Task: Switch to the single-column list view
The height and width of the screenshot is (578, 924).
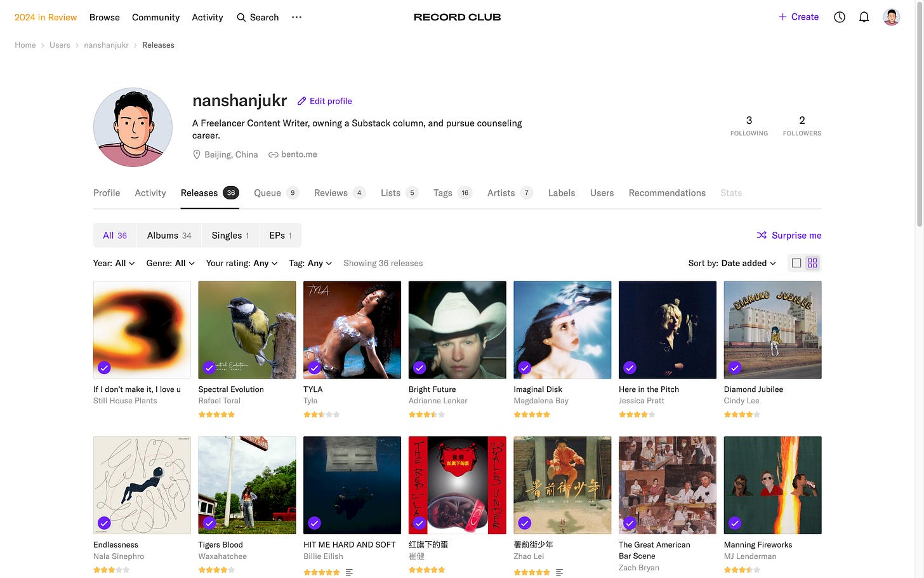Action: click(x=796, y=263)
